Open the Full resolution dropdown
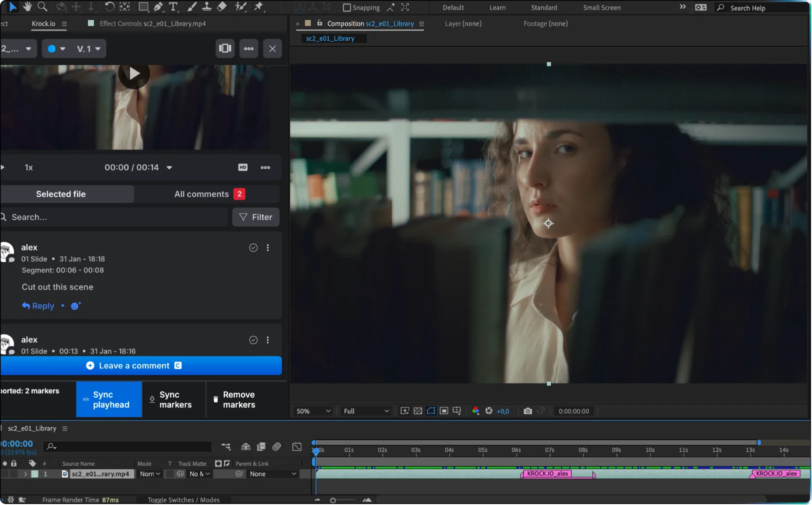Screen dimensions: 812x505 [366, 411]
